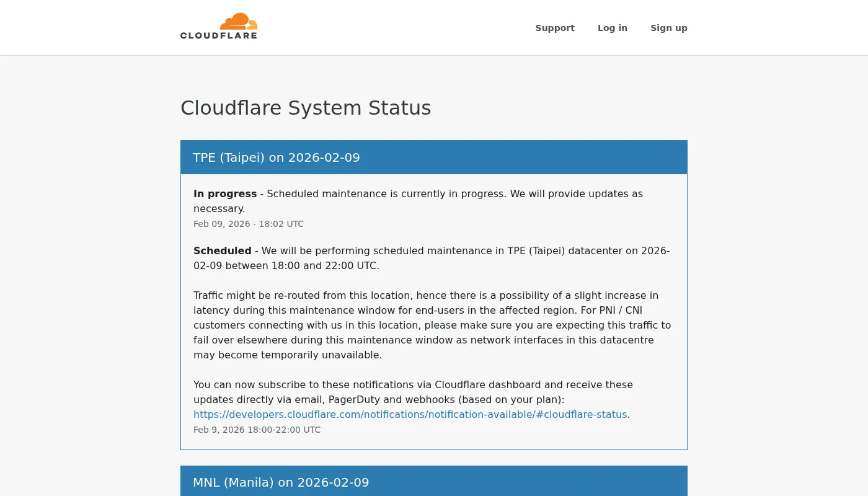Screen dimensions: 868x496
Task: Click the Cloudflare wordmark beneath the cloud icon
Action: tap(218, 35)
